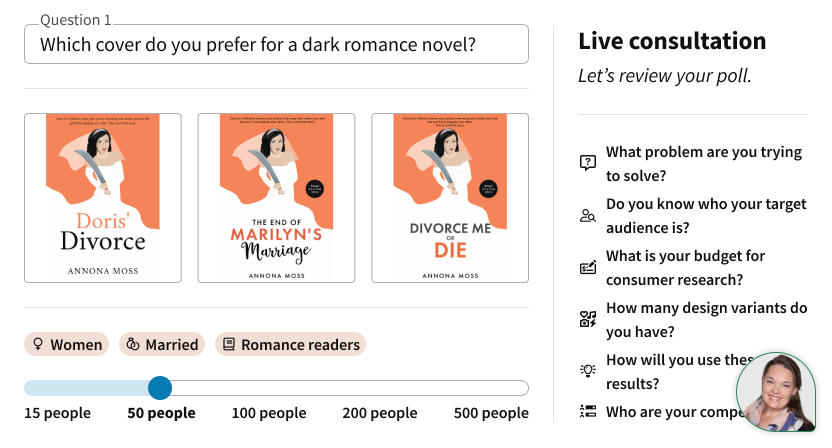
Task: Click the Romance readers audience tag
Action: click(x=290, y=344)
